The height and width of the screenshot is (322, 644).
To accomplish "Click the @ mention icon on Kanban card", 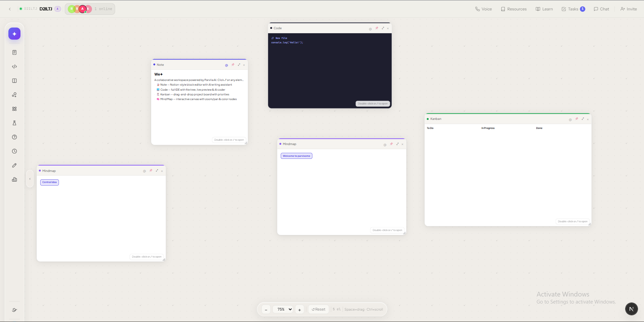I will pyautogui.click(x=570, y=120).
